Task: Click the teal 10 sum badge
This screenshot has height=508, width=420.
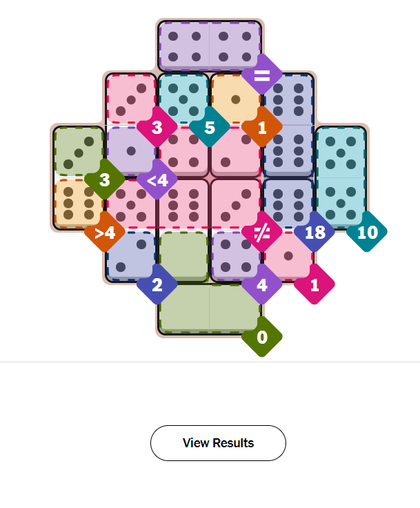Action: point(367,232)
